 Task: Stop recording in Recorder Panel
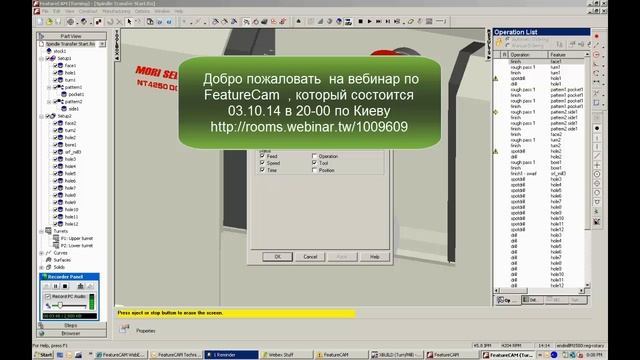[x=65, y=286]
